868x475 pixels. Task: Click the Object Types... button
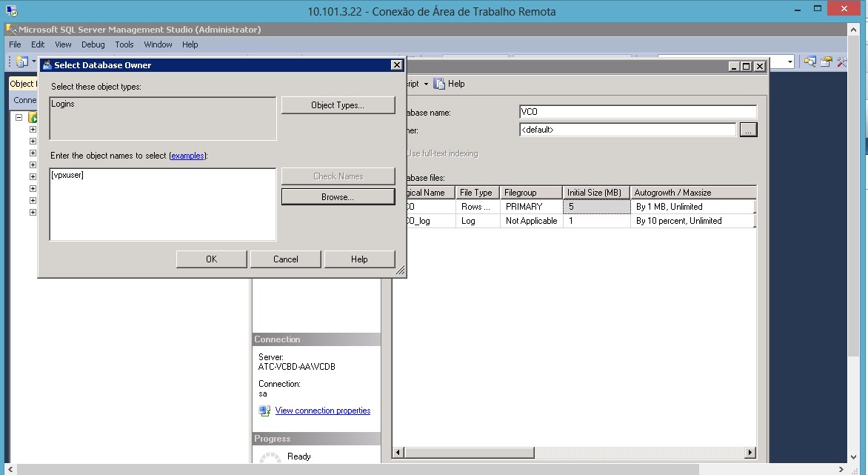[338, 105]
